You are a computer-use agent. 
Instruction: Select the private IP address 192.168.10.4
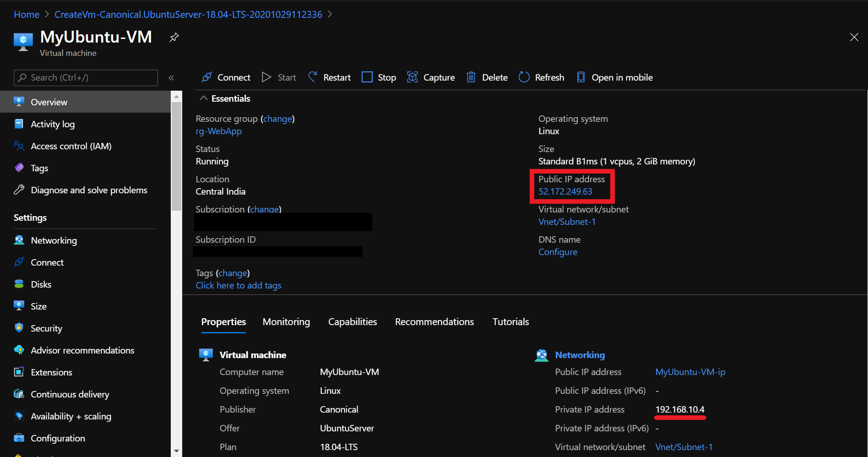pyautogui.click(x=680, y=409)
